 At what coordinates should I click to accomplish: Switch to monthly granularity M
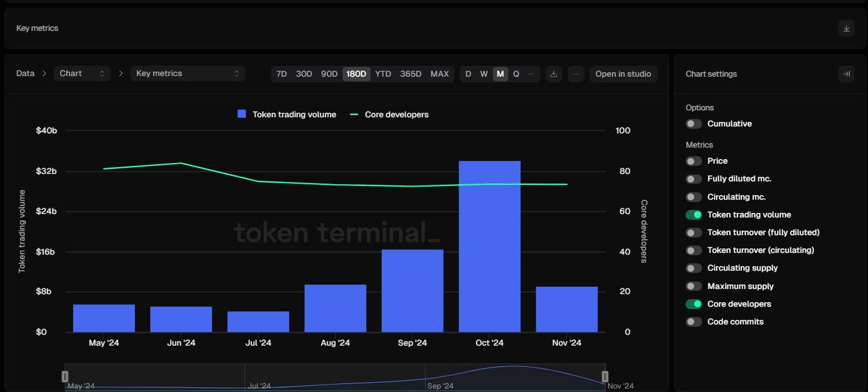[x=500, y=74]
